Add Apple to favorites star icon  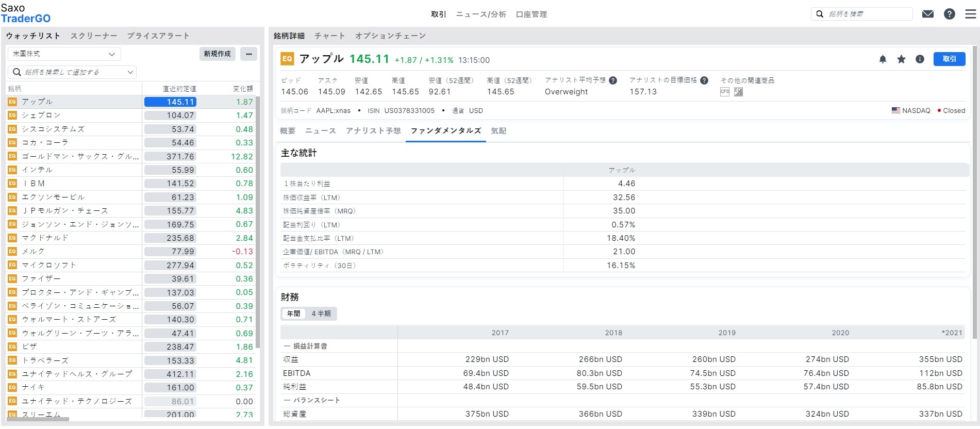[901, 59]
